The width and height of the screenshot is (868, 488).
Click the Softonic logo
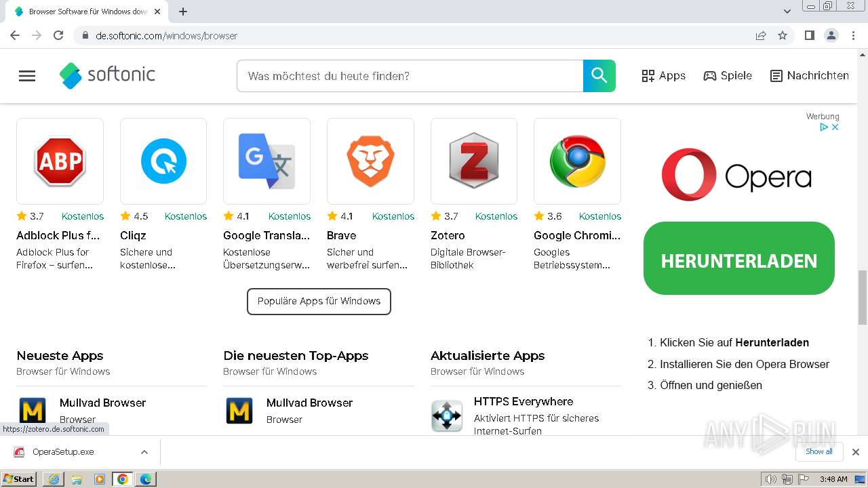click(x=107, y=75)
